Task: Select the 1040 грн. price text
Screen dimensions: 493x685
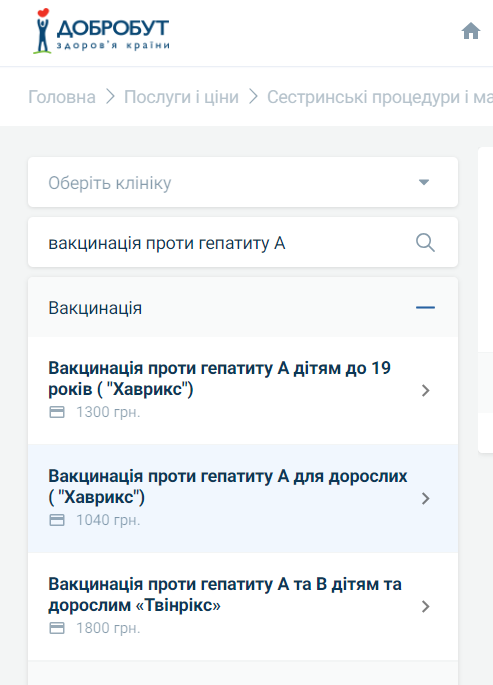Action: pyautogui.click(x=108, y=520)
